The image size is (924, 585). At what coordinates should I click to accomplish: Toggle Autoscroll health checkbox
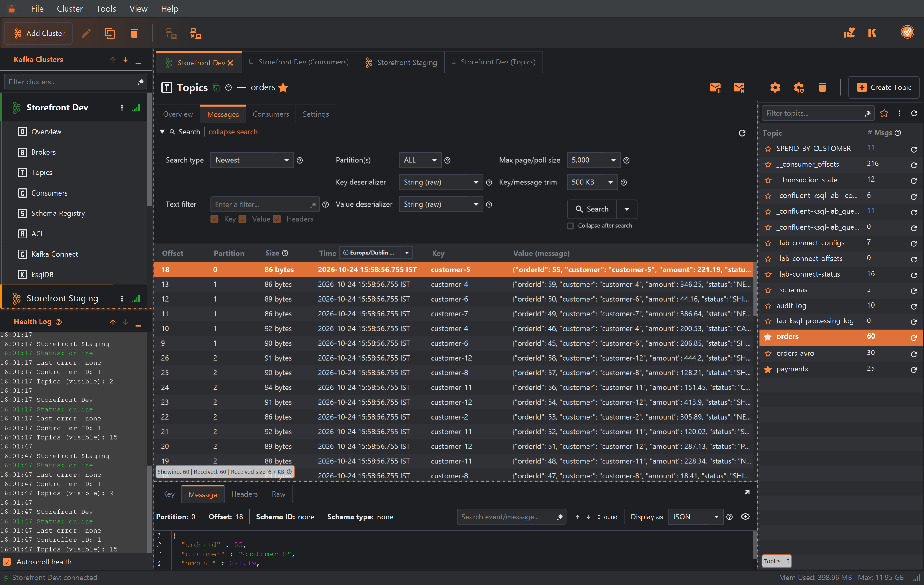[x=7, y=562]
